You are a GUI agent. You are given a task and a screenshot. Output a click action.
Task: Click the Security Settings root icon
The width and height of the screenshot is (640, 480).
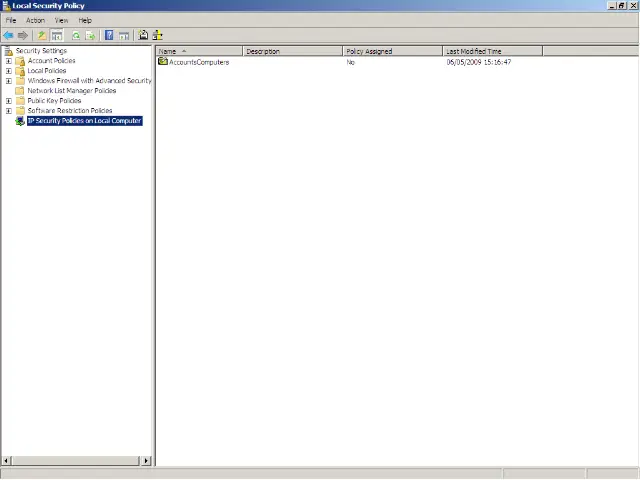pos(9,51)
